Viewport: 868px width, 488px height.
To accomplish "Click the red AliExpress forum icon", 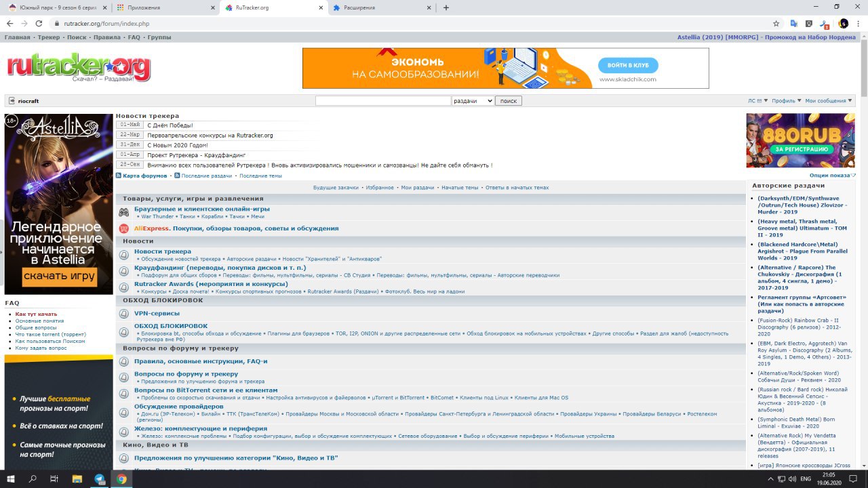I will coord(124,228).
